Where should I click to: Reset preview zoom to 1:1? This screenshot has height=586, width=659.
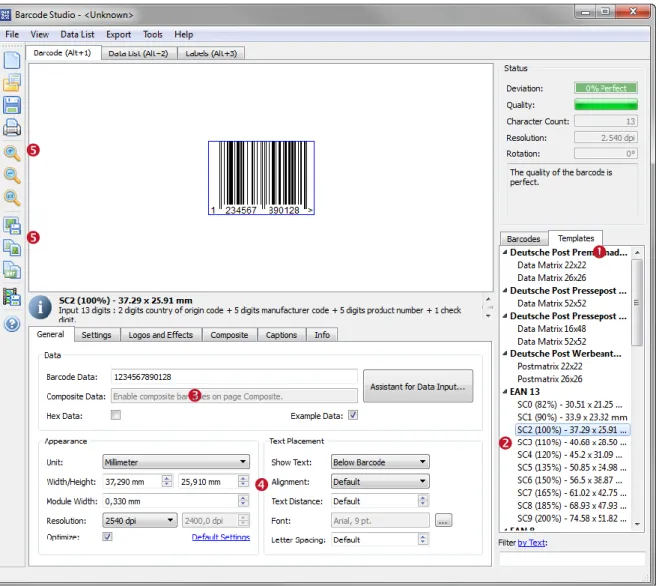pos(12,198)
